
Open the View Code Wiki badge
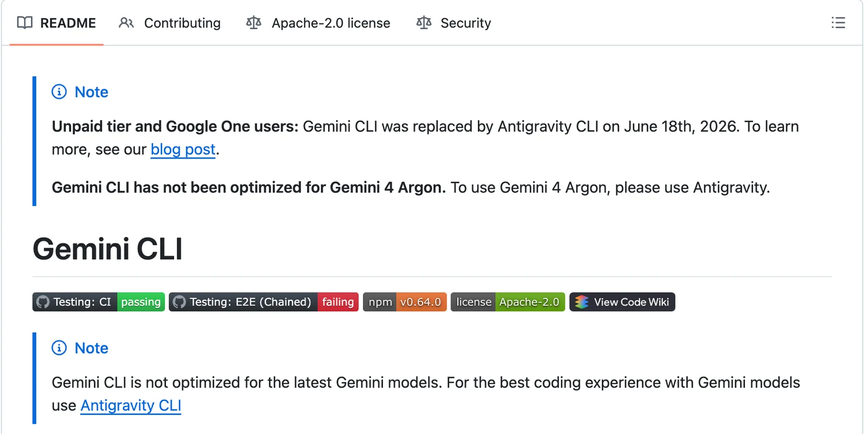pyautogui.click(x=622, y=302)
